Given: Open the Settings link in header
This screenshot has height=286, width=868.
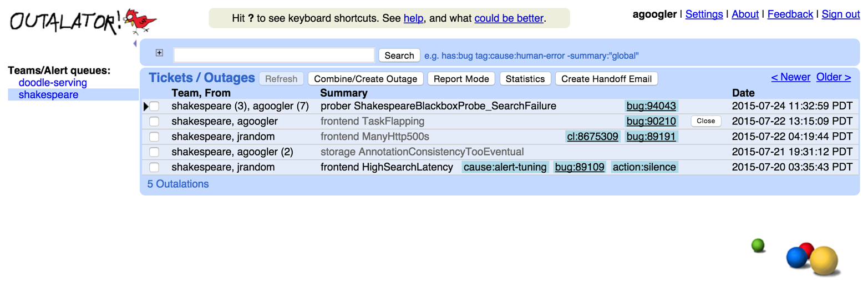Looking at the screenshot, I should (704, 14).
